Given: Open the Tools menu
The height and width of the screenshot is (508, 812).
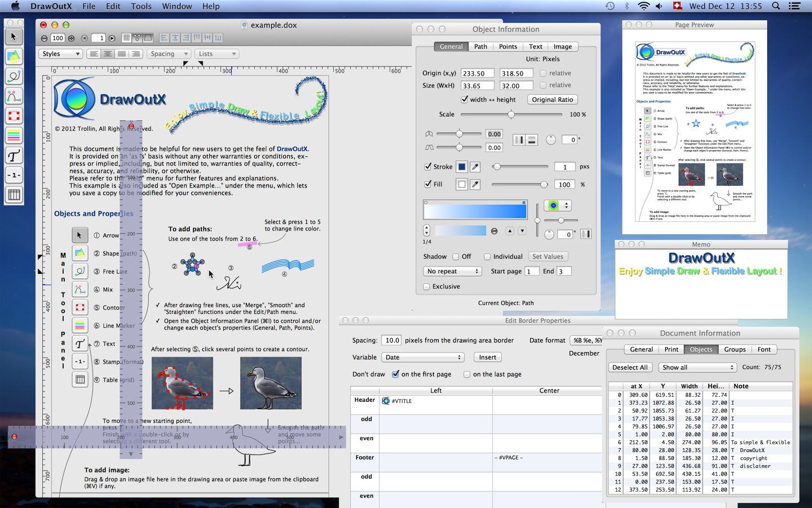Looking at the screenshot, I should (x=141, y=6).
